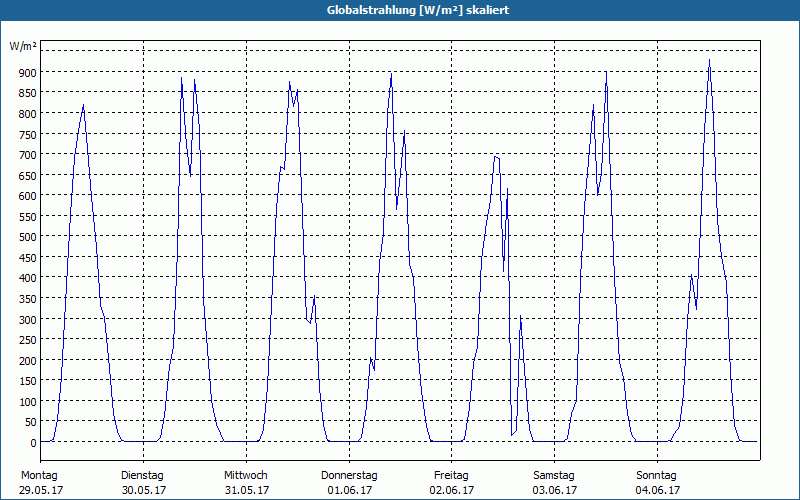Click the 600 y-axis value
This screenshot has height=500, width=800.
[x=27, y=196]
